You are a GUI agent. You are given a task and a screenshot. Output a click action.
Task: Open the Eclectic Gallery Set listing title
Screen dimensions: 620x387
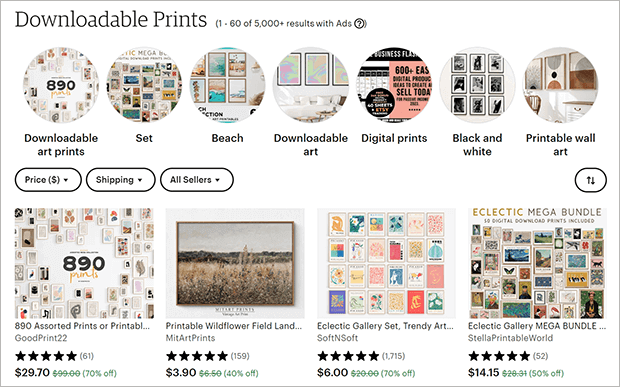[x=385, y=326]
